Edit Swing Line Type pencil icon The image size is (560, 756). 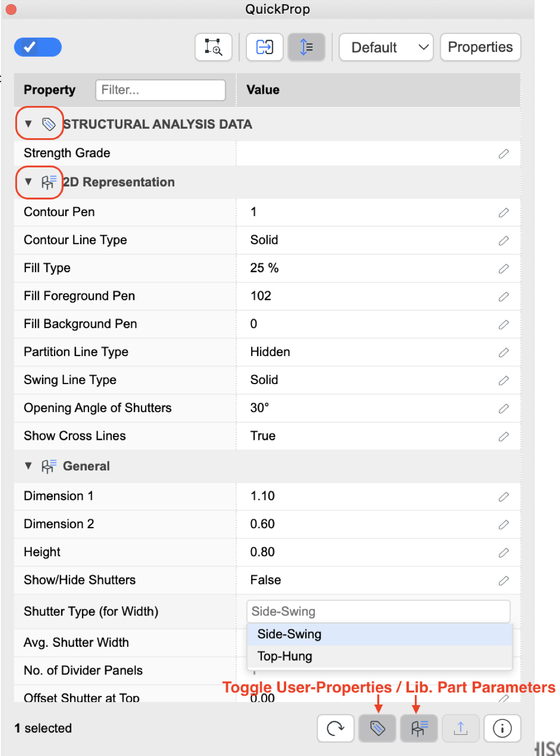[x=504, y=380]
